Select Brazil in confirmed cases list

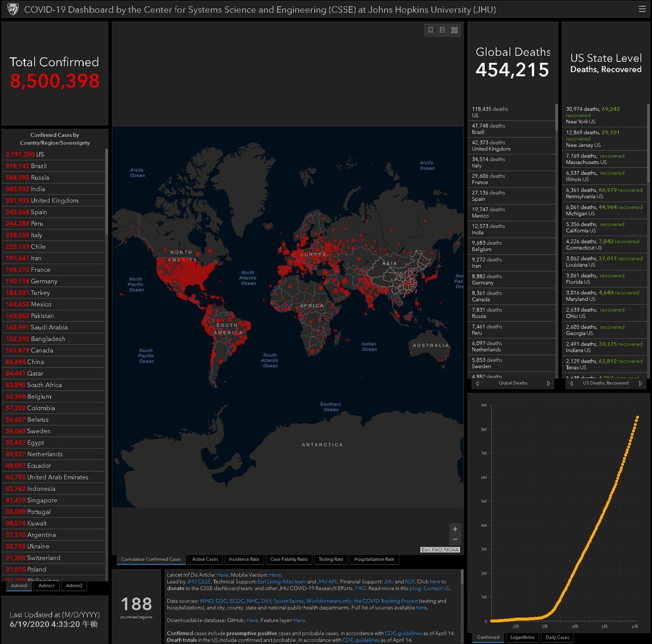53,166
